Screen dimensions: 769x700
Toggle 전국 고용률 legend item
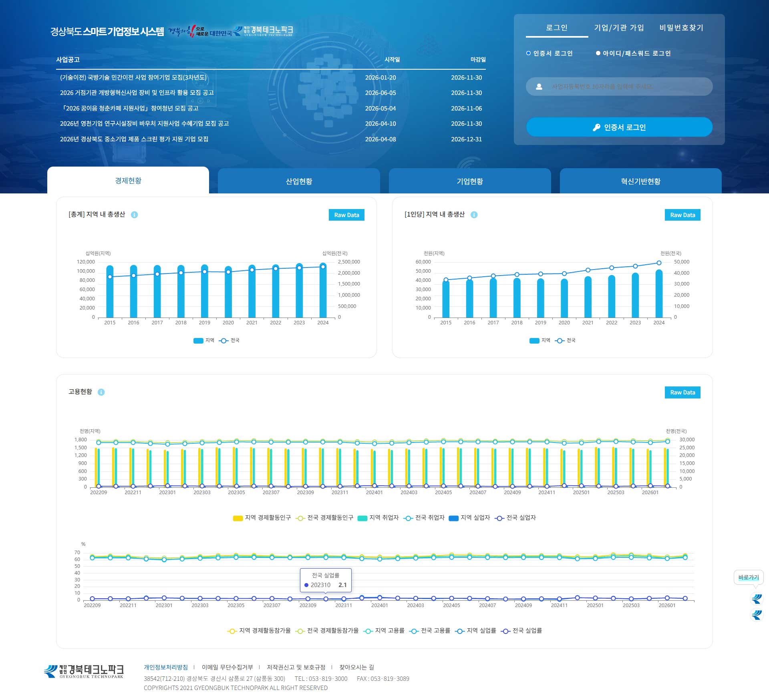click(x=430, y=631)
